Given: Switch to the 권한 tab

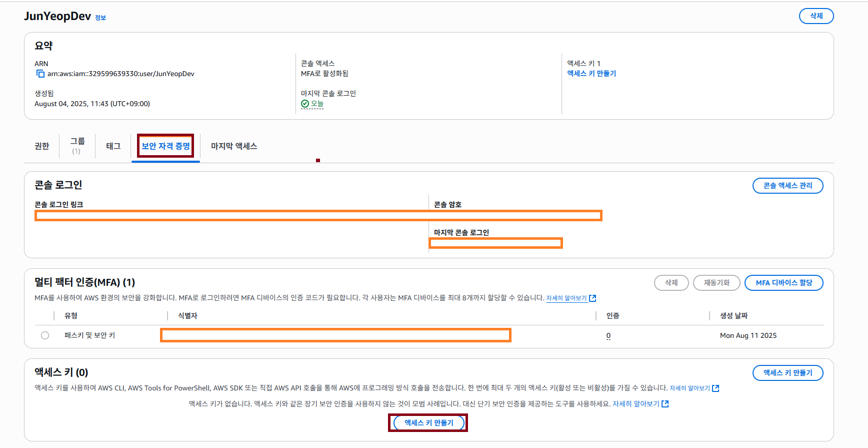Looking at the screenshot, I should 42,146.
